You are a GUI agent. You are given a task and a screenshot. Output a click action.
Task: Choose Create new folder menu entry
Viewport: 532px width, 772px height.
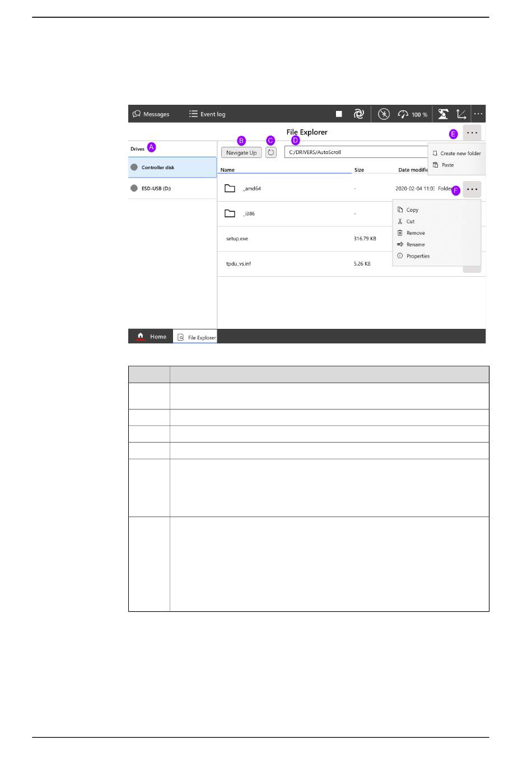[x=456, y=154]
